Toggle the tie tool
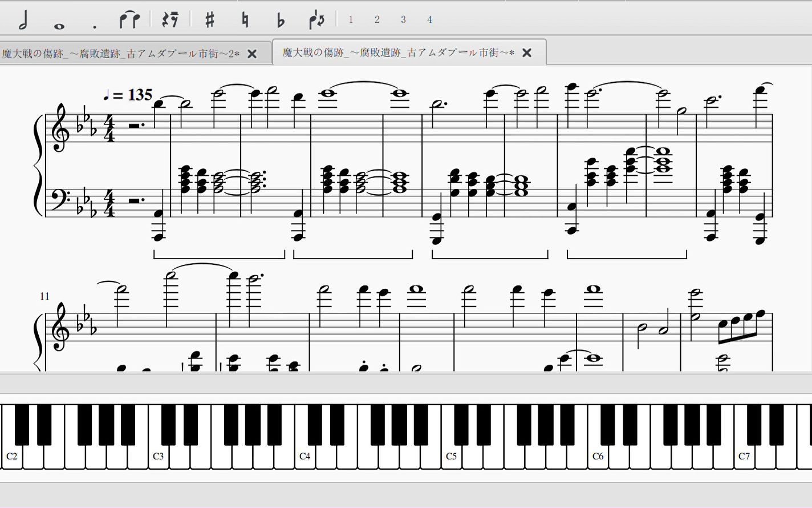Image resolution: width=812 pixels, height=508 pixels. [130, 20]
